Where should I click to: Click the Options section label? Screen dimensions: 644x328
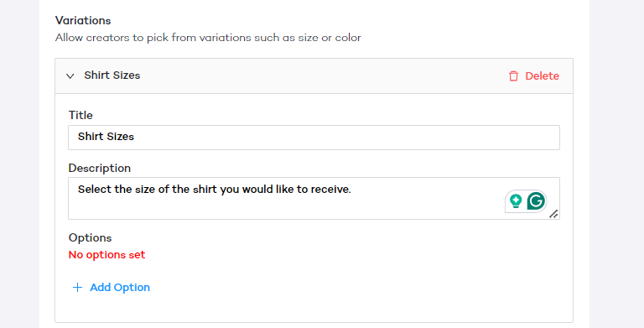[x=90, y=238]
